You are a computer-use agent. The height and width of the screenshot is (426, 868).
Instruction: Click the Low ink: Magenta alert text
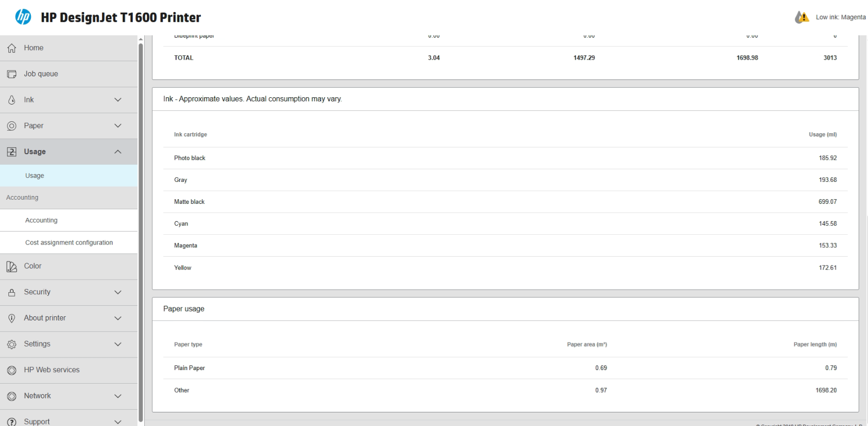pos(840,17)
